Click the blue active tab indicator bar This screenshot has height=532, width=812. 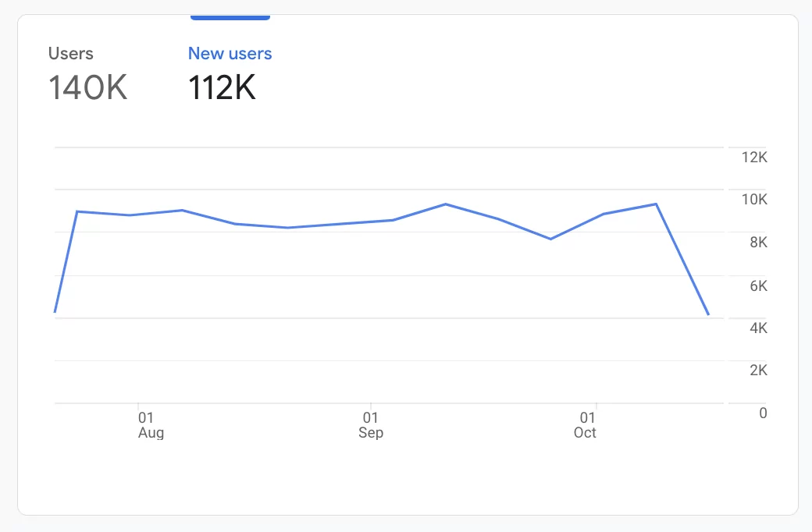[230, 16]
